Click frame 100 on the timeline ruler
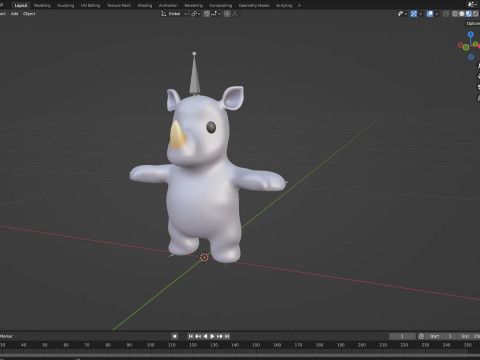Viewport: 480px width, 360px height. point(150,345)
